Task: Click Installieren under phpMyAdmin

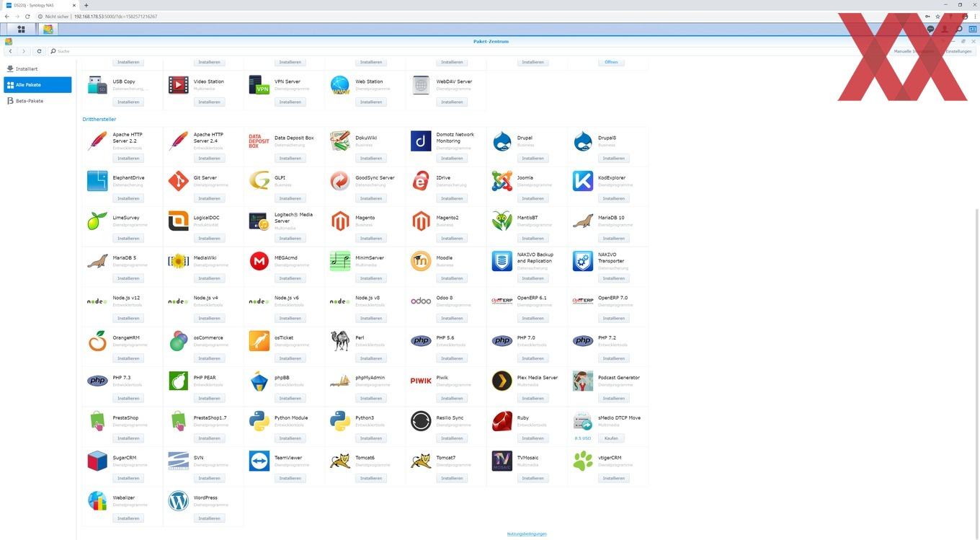Action: 371,398
